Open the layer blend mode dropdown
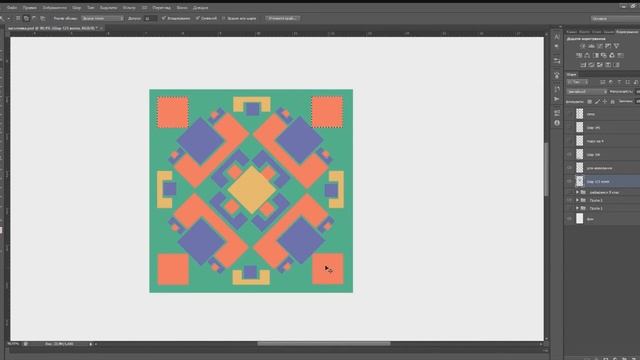Screen dimensions: 640x360 click(587, 92)
